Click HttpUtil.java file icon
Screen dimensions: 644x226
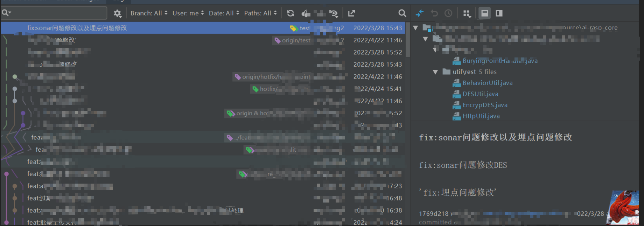[x=456, y=116]
